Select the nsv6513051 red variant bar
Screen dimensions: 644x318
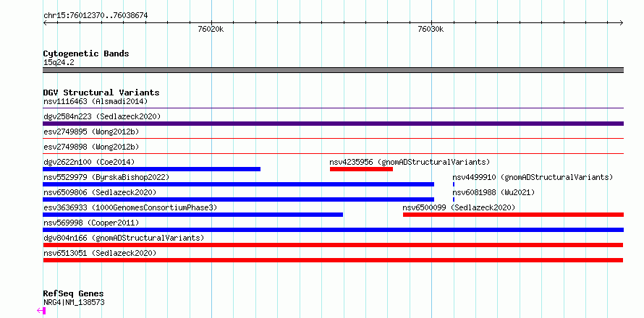point(333,260)
